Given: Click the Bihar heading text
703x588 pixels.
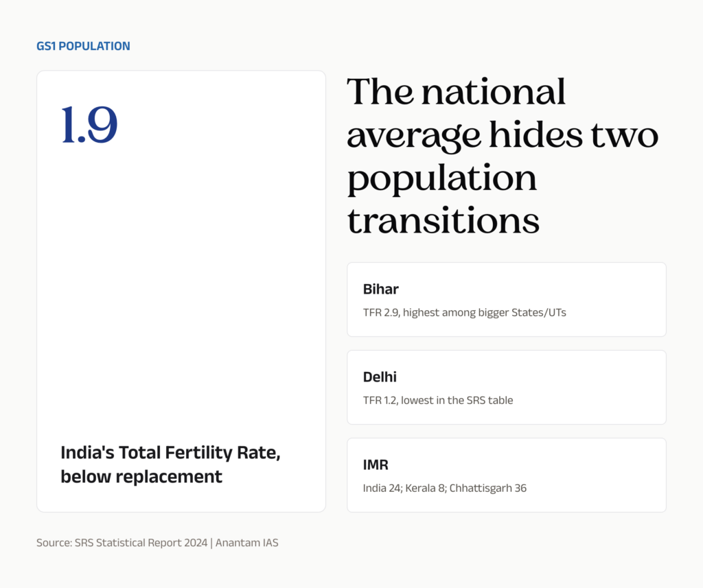Looking at the screenshot, I should [x=380, y=289].
